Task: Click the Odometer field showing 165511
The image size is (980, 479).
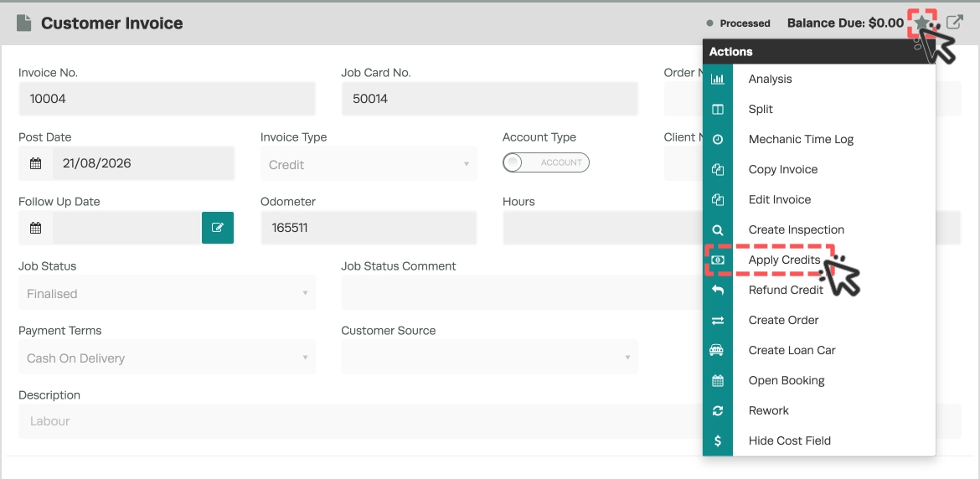Action: pos(369,228)
